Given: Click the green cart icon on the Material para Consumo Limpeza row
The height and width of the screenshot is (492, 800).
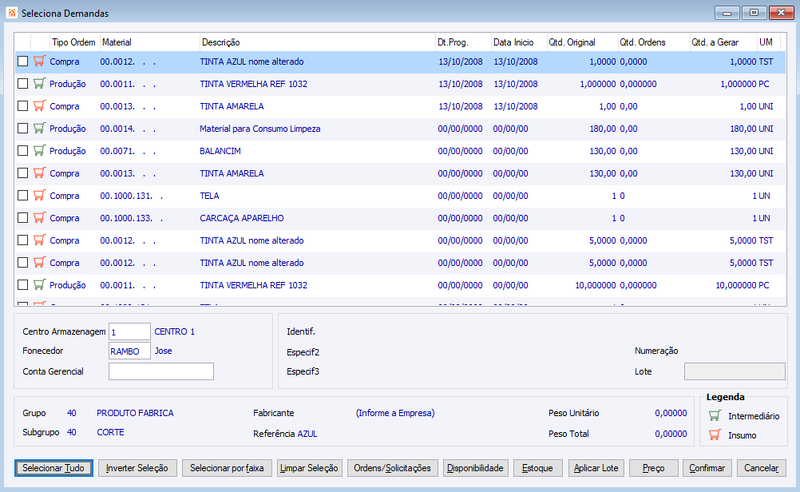Looking at the screenshot, I should click(39, 128).
